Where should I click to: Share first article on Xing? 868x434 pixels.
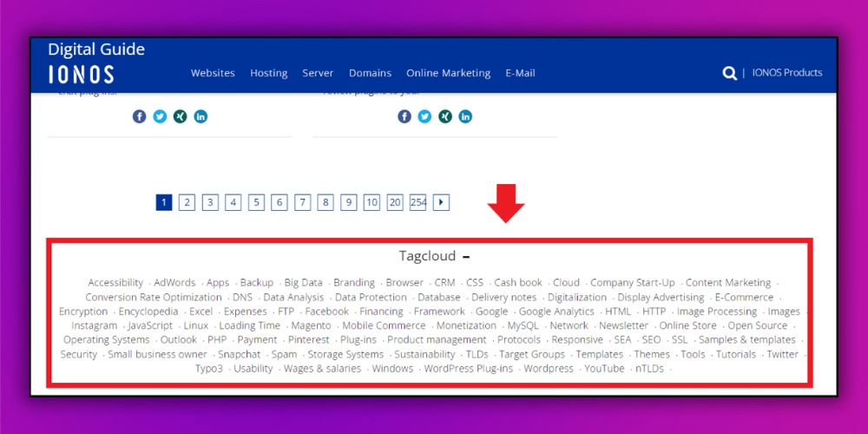180,116
